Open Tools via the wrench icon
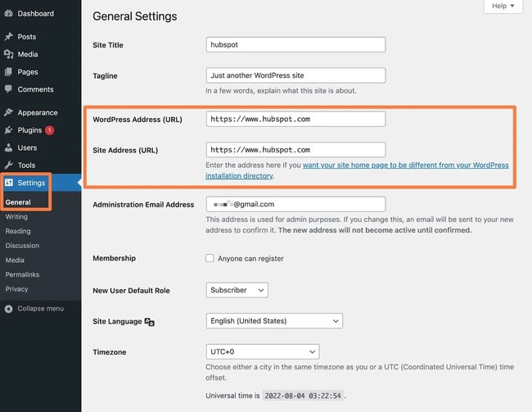Screen dimensions: 532x412 [8, 165]
